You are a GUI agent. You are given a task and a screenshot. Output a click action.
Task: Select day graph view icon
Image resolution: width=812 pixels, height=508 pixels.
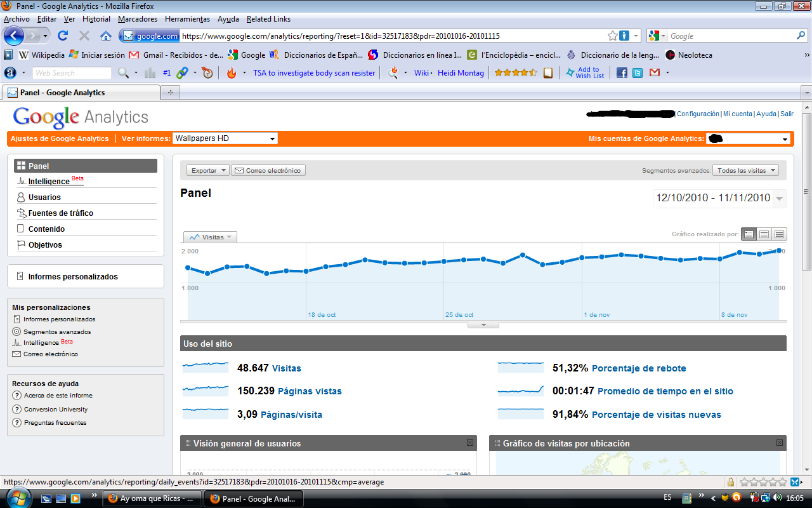coord(749,234)
